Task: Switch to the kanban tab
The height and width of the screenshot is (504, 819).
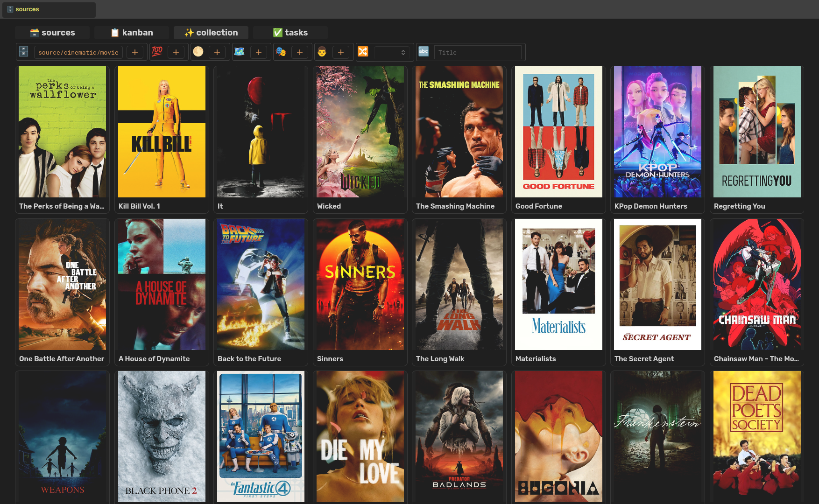Action: point(132,33)
